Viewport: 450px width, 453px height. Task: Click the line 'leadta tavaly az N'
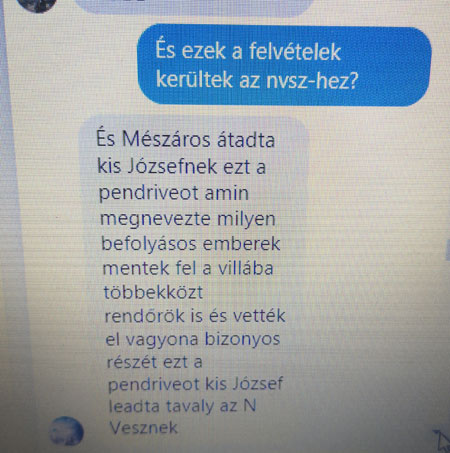(x=182, y=406)
